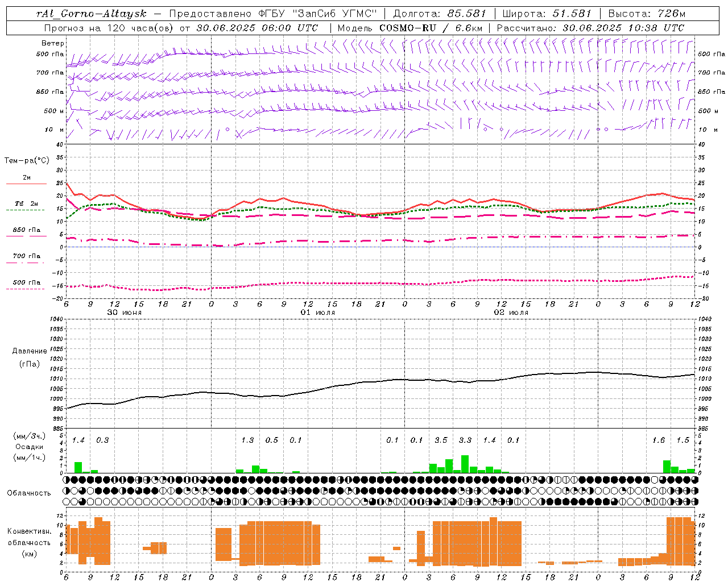Click the Td 2м dew point legend label

pyautogui.click(x=27, y=203)
